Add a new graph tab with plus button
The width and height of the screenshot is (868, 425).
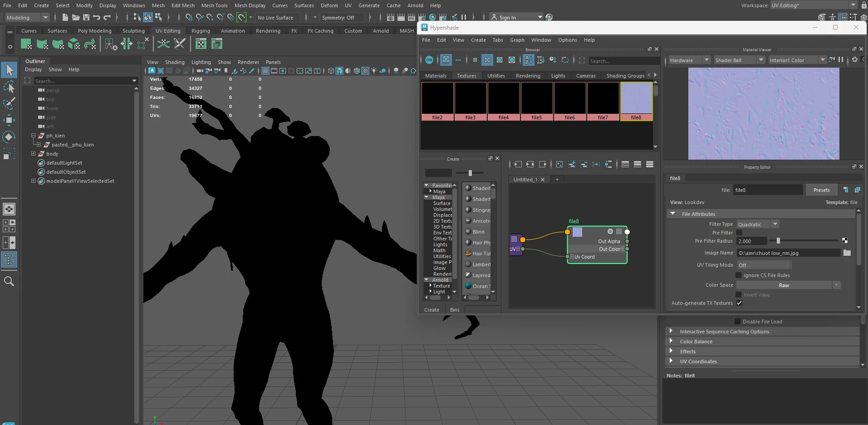point(557,180)
